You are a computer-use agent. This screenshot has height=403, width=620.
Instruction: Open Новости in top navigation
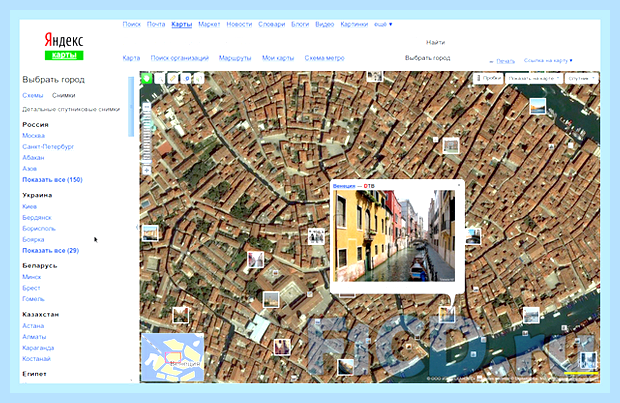(239, 24)
